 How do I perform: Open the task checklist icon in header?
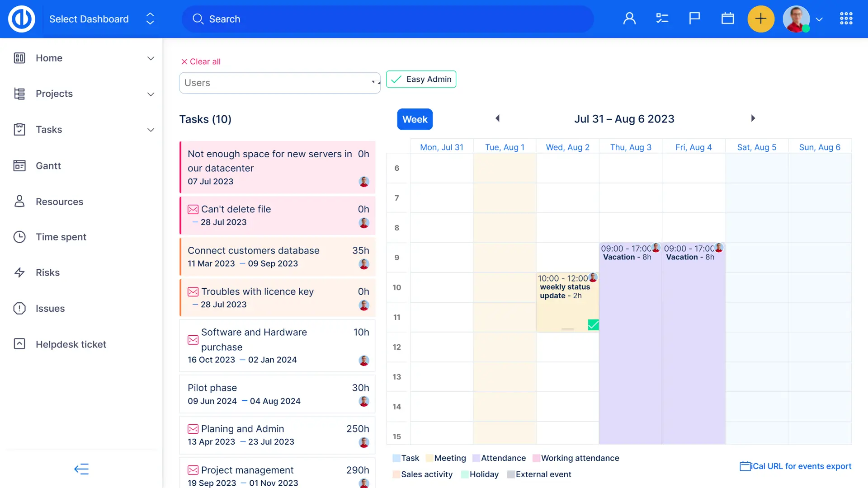tap(662, 19)
